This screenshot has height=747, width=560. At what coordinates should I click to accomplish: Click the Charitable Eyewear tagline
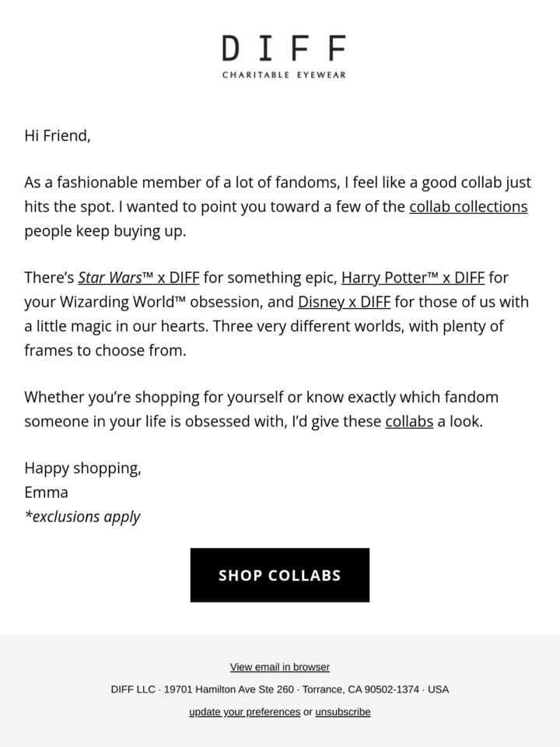(284, 75)
